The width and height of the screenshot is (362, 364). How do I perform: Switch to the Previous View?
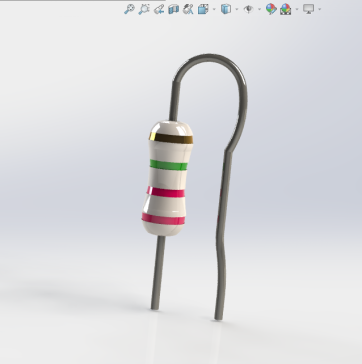tap(159, 9)
